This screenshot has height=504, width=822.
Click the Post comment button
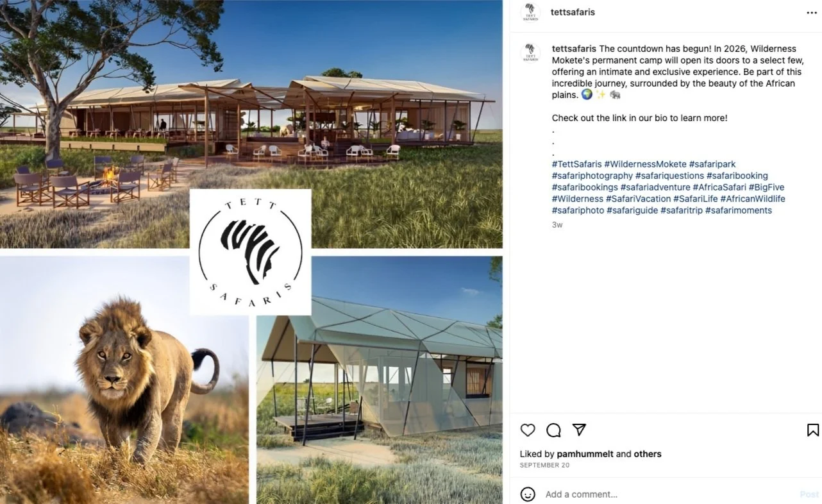click(x=809, y=494)
